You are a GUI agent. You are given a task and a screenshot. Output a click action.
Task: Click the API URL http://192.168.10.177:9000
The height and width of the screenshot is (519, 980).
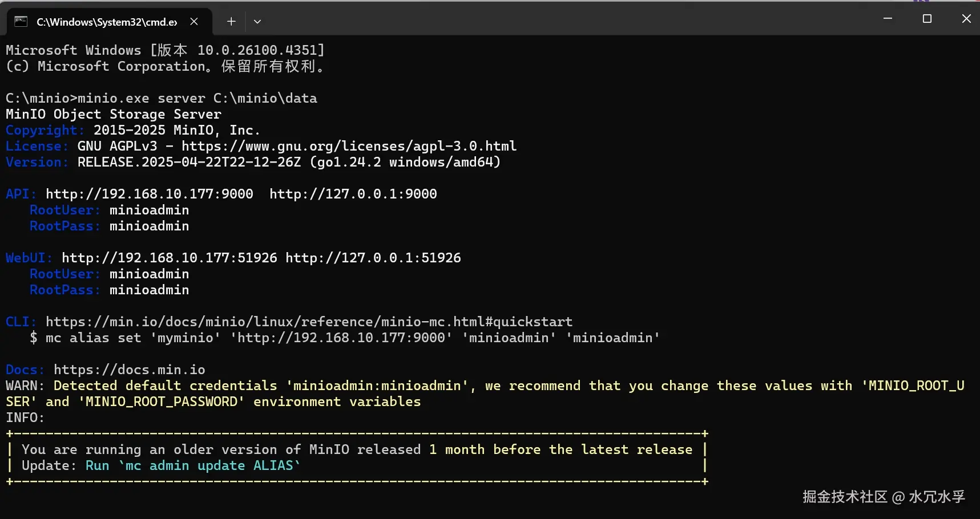click(x=150, y=194)
